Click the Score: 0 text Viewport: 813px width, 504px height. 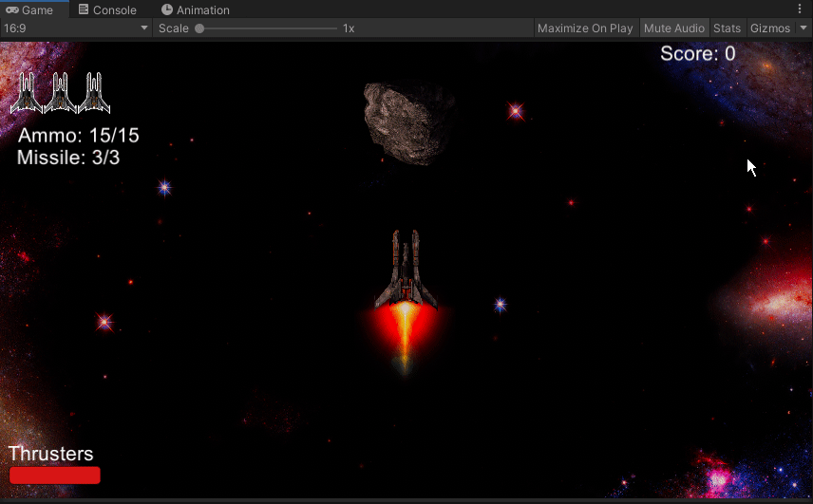click(697, 53)
